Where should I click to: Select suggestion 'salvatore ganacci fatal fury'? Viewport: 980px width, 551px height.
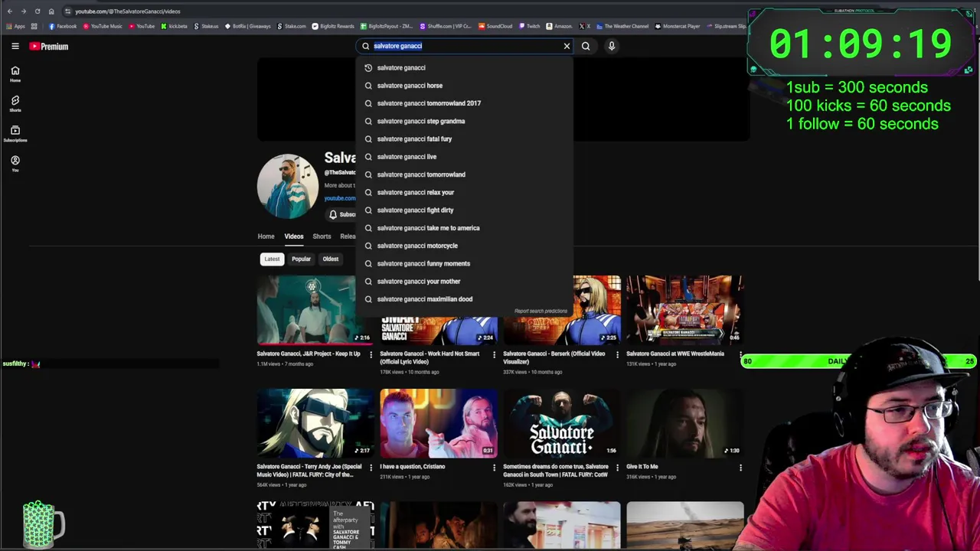coord(465,139)
